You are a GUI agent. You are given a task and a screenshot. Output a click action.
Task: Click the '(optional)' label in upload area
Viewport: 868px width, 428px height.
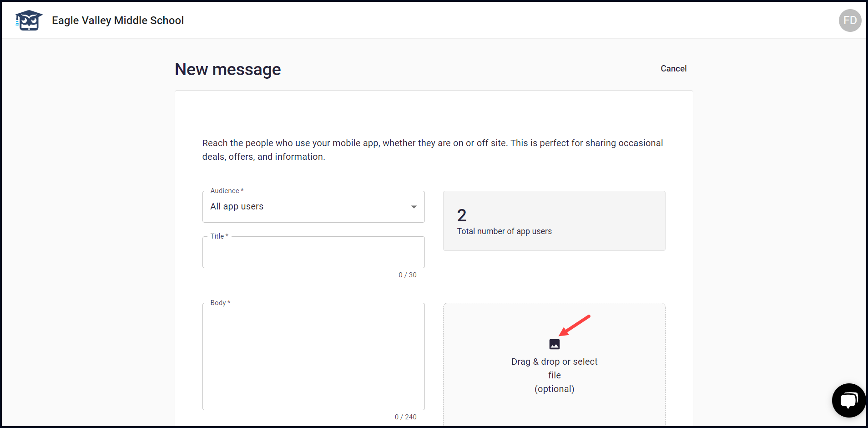pyautogui.click(x=554, y=389)
